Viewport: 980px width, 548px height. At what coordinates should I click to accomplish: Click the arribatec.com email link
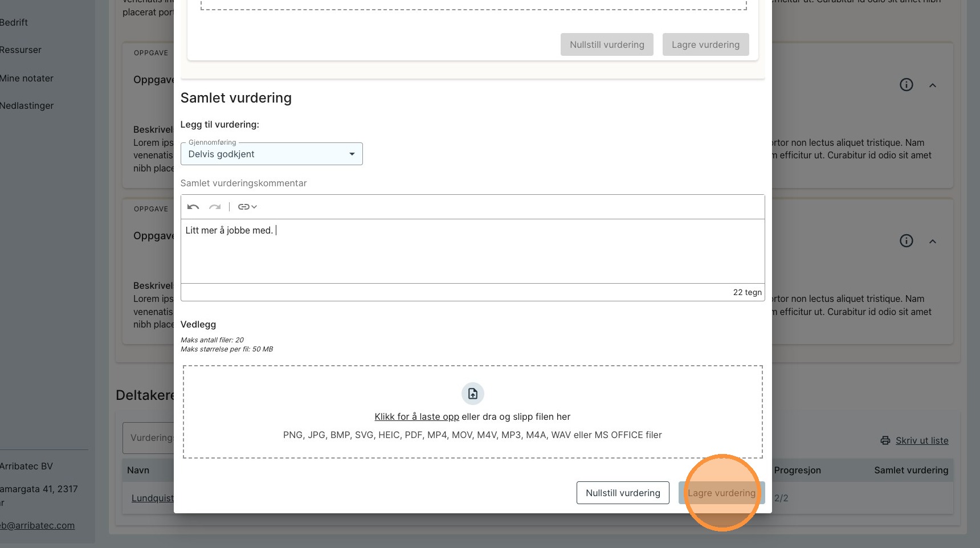pyautogui.click(x=38, y=525)
